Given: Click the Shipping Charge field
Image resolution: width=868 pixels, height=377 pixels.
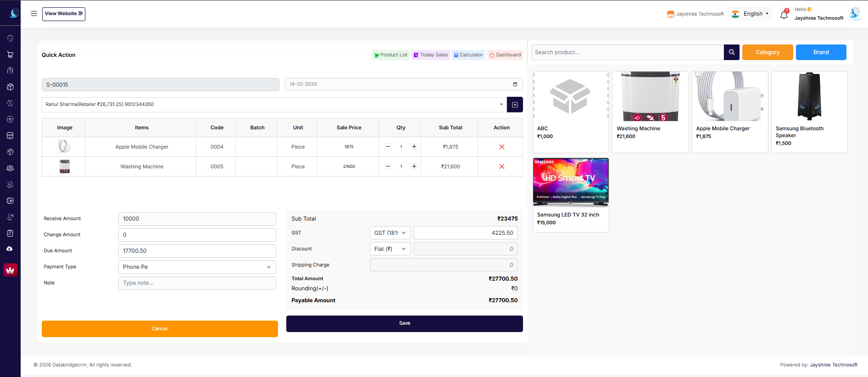Looking at the screenshot, I should (444, 265).
